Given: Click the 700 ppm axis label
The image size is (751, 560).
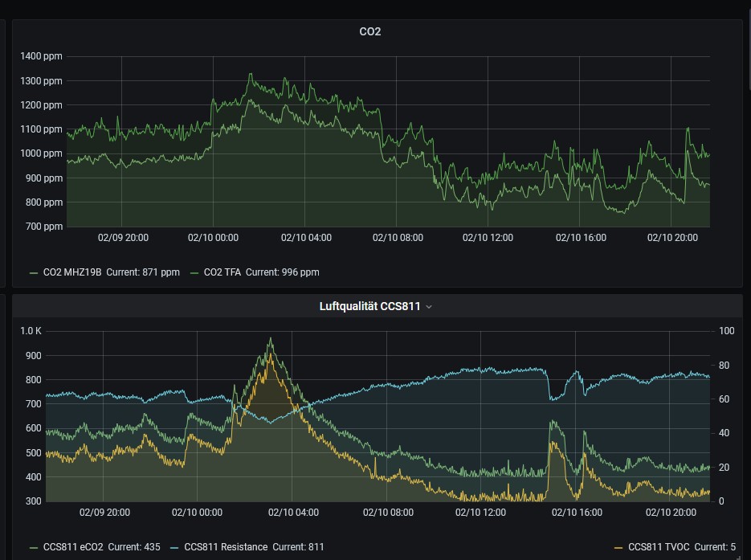Looking at the screenshot, I should [x=43, y=226].
